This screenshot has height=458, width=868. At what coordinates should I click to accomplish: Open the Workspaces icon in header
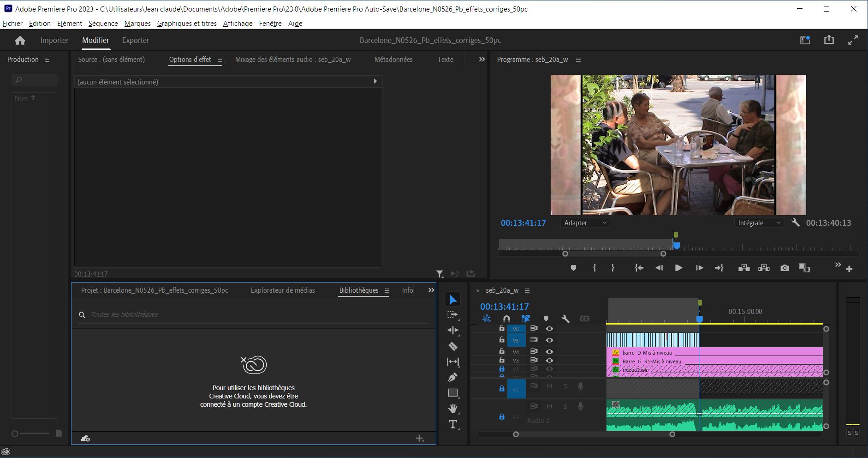[805, 40]
